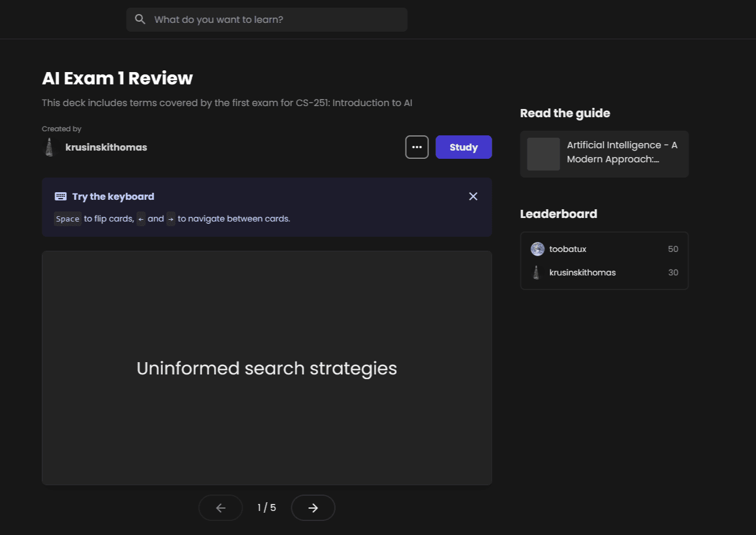
Task: Click krusinskithomas avatar under Created by
Action: tap(49, 147)
